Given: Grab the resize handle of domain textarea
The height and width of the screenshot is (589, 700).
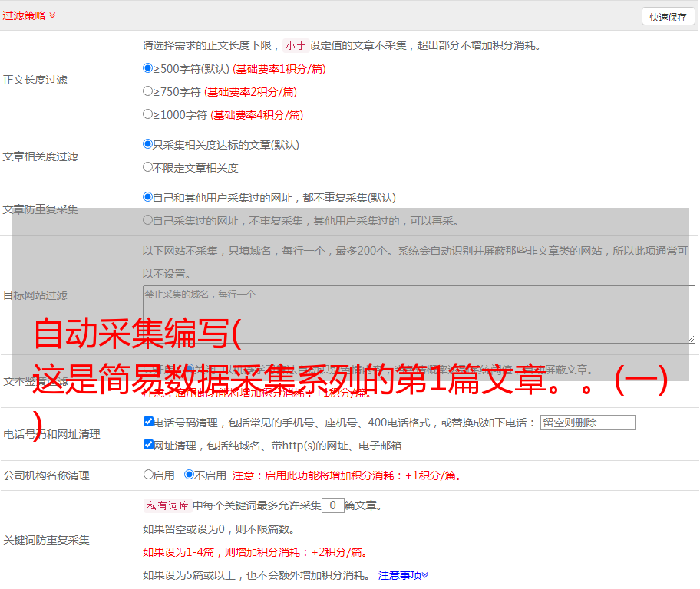Looking at the screenshot, I should click(x=691, y=338).
